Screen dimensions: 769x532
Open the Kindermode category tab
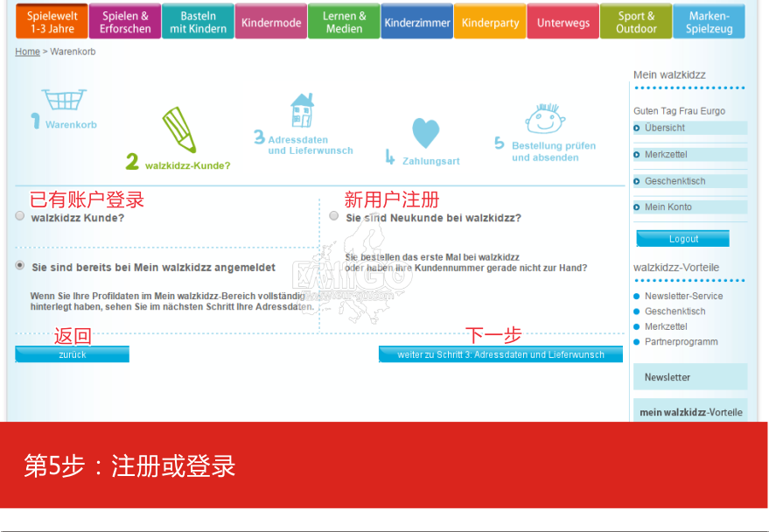(x=270, y=22)
